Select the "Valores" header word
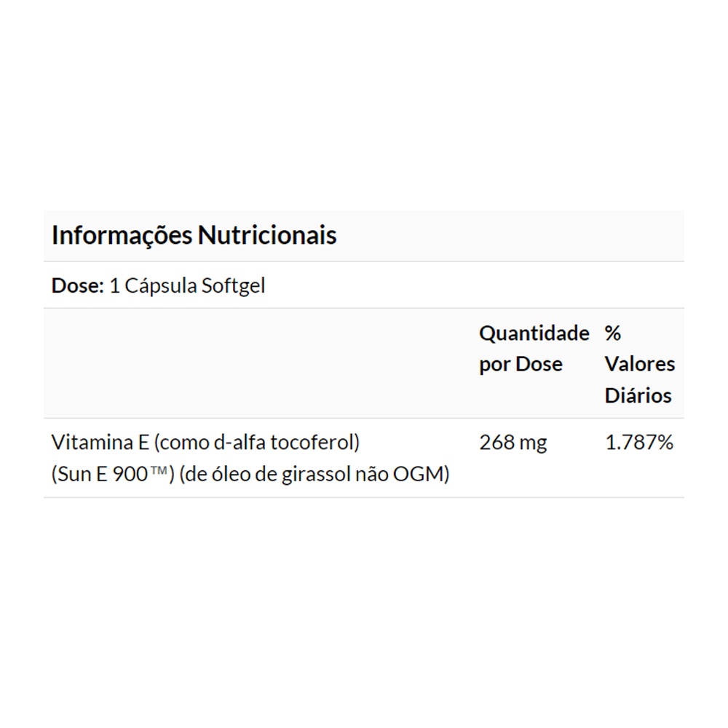Viewport: 728px width, 728px height. coord(640,364)
